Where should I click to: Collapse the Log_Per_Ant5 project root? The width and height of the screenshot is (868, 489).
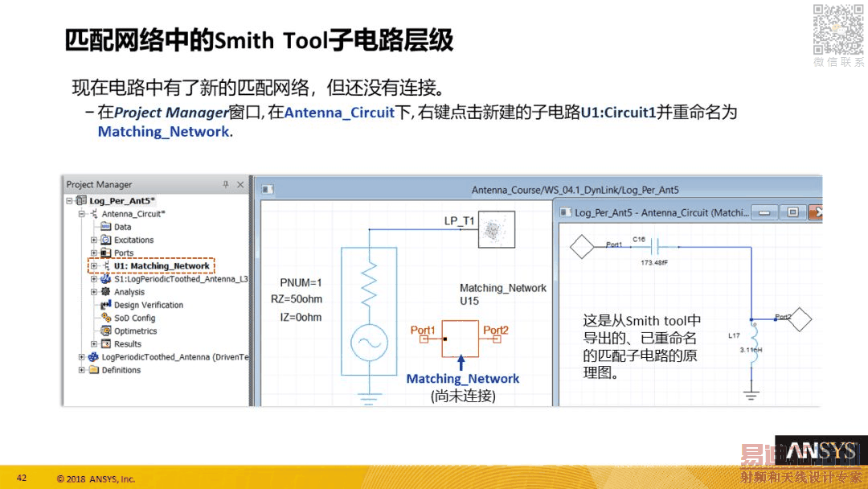[x=69, y=200]
